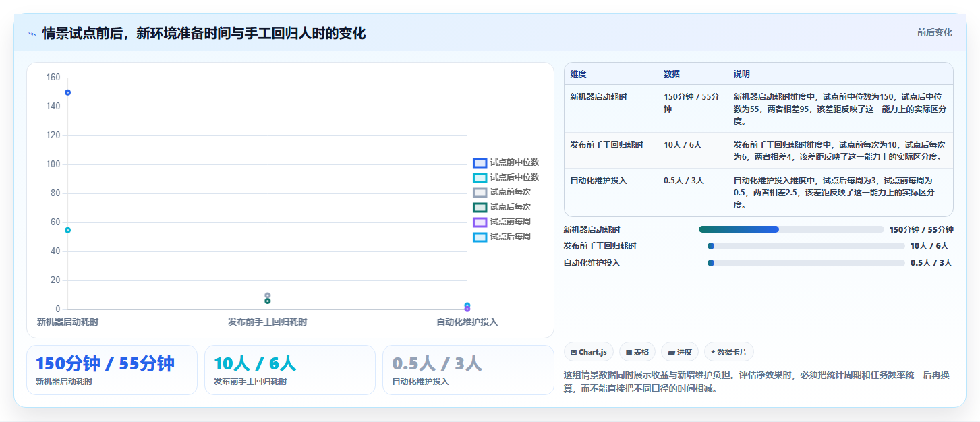The image size is (980, 422).
Task: Click the dark green 试点后每次 point near 6
Action: tap(268, 301)
